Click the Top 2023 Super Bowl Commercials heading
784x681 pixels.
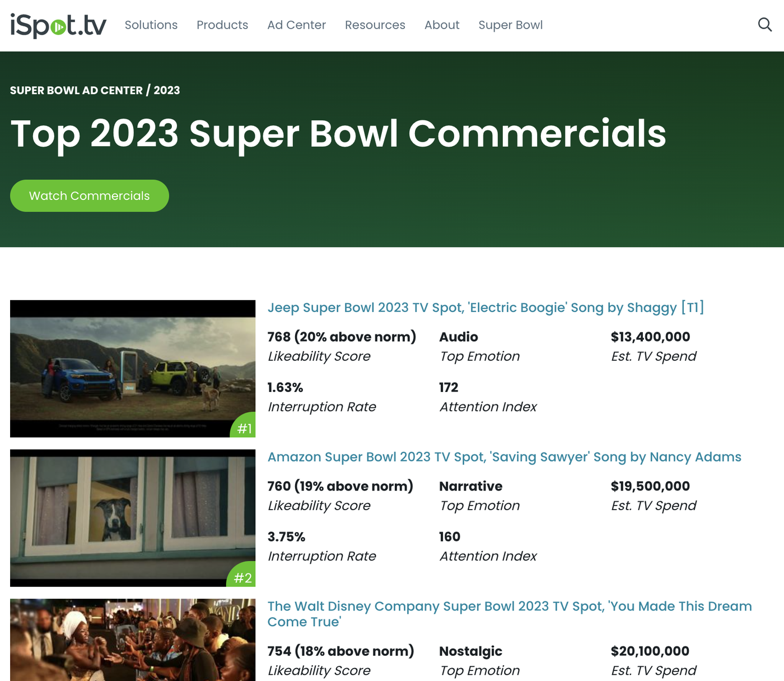[338, 134]
